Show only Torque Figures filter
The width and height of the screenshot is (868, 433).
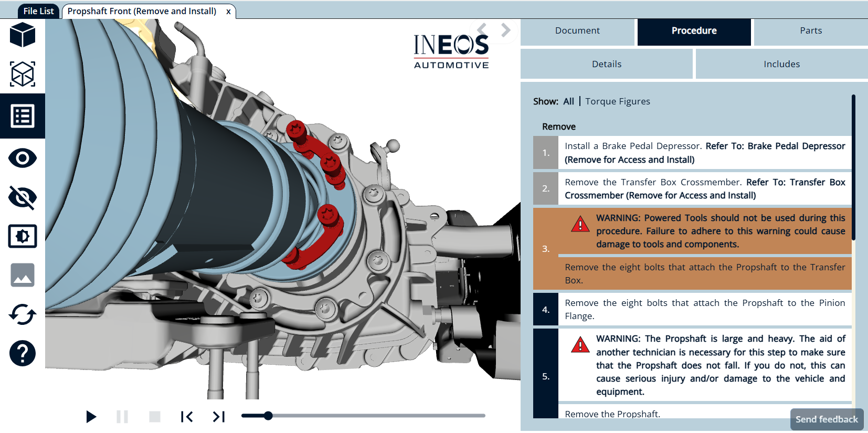pyautogui.click(x=617, y=101)
